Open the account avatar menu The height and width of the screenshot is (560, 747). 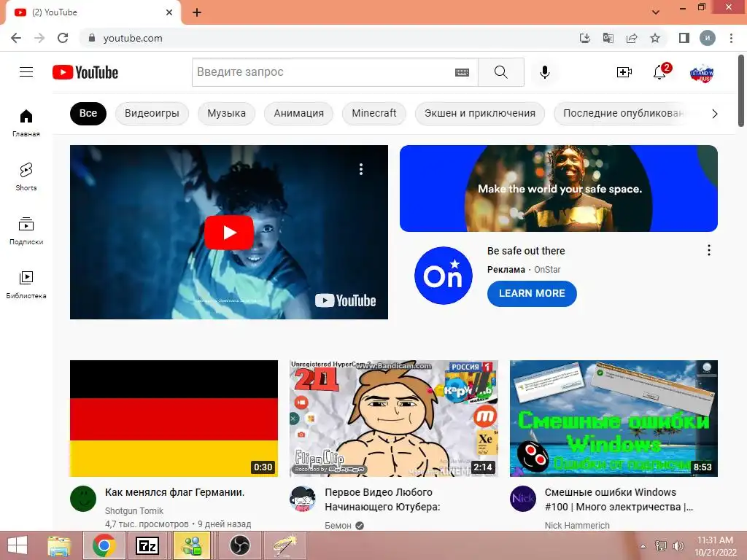tap(701, 73)
